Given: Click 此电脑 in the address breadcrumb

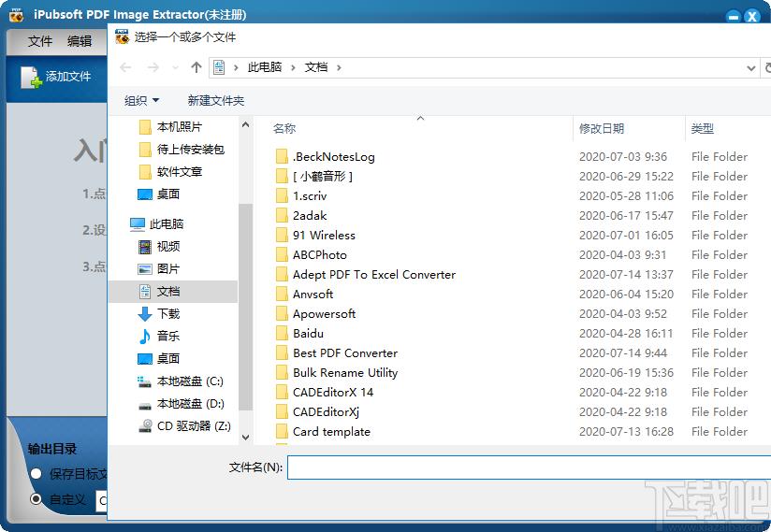Looking at the screenshot, I should [265, 67].
